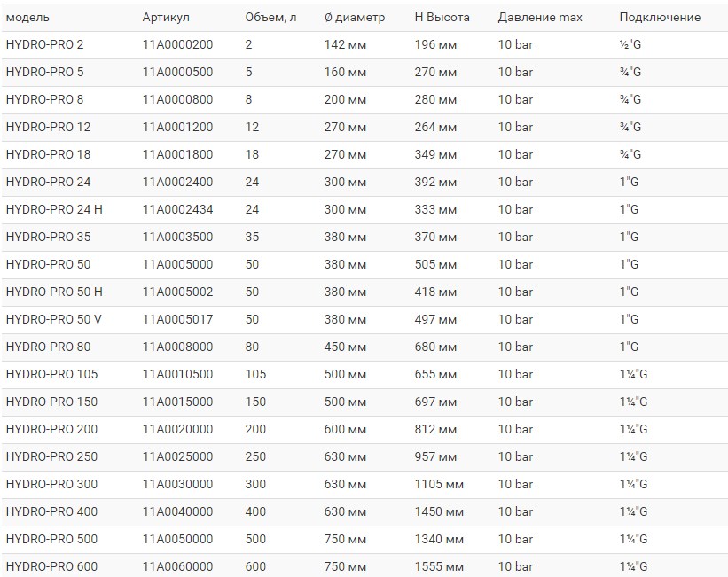Screen dimensions: 728x577
Task: Click the 264 мм height value
Action: tap(435, 127)
